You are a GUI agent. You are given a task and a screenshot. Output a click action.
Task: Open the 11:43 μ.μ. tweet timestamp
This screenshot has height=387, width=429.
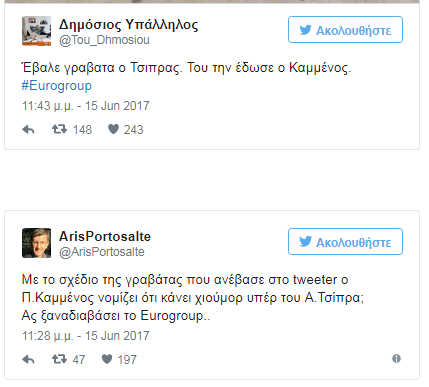86,106
